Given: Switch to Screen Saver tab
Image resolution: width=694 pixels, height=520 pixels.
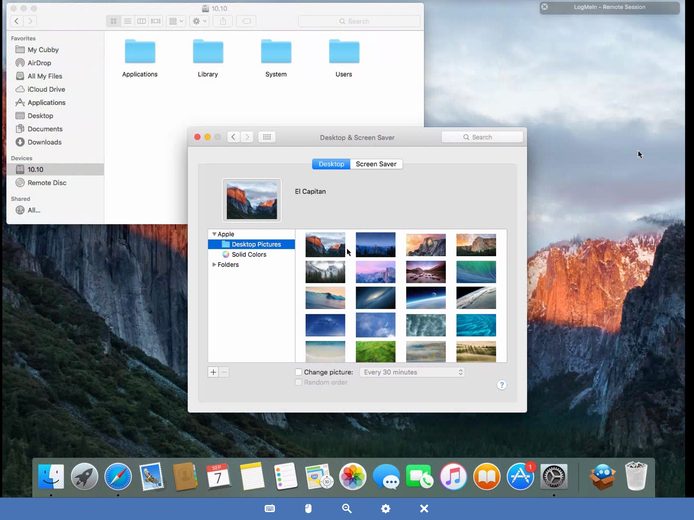Looking at the screenshot, I should [376, 164].
